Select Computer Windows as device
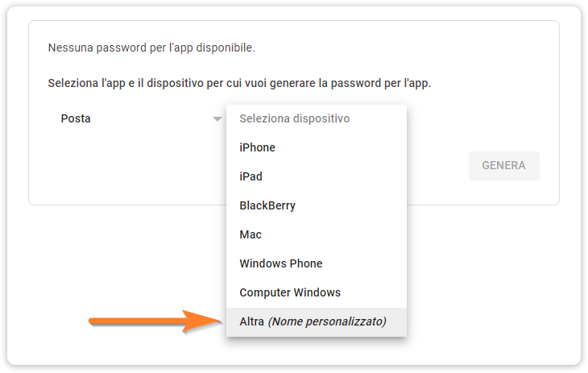Viewport: 588px width, 373px height. tap(290, 292)
